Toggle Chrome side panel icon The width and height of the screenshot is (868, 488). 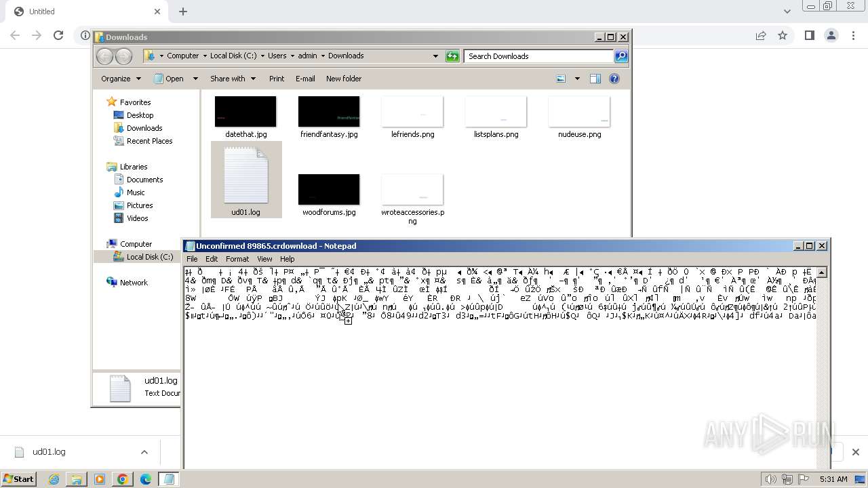tap(809, 35)
